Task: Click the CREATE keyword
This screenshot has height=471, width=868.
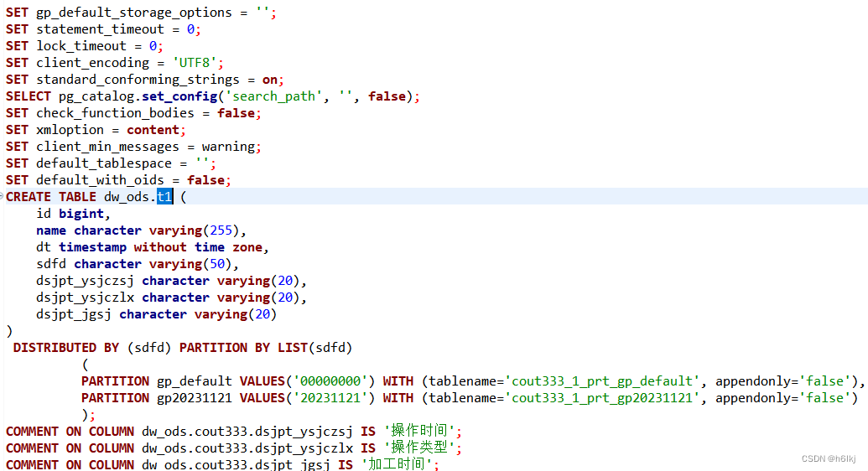Action: tap(29, 196)
